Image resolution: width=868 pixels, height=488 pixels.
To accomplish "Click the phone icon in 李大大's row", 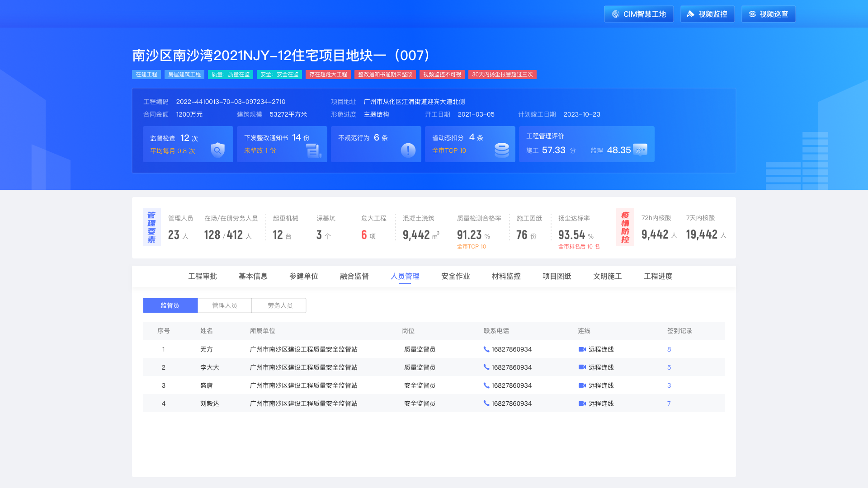I will [486, 367].
